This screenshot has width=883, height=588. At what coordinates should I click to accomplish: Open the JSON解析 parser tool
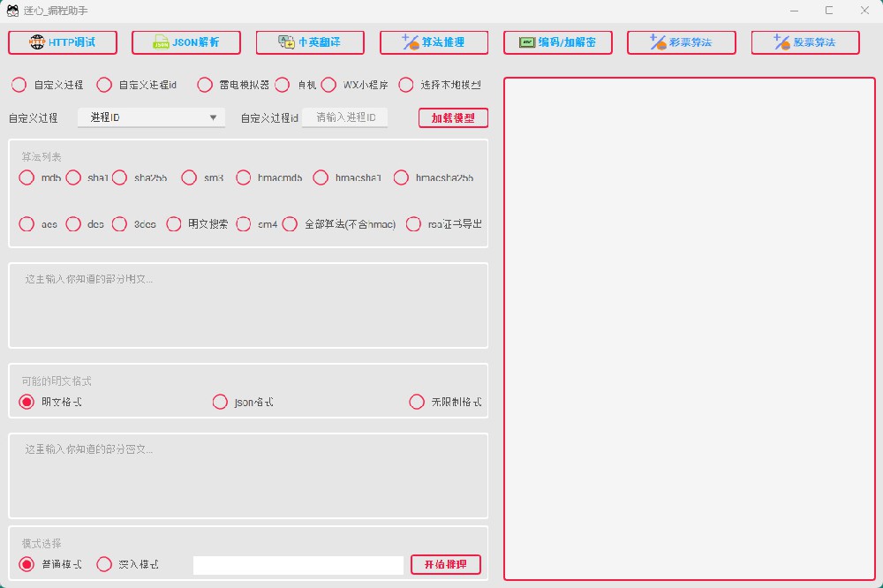[185, 41]
